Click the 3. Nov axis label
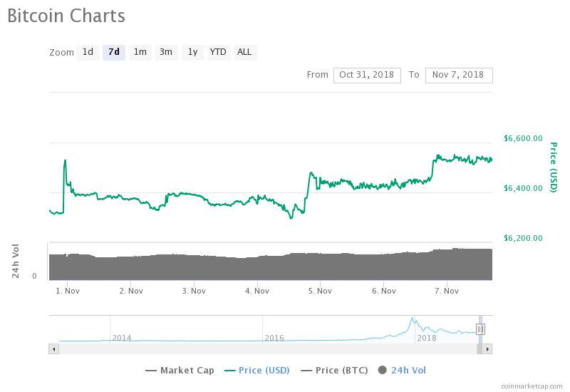 [x=194, y=291]
